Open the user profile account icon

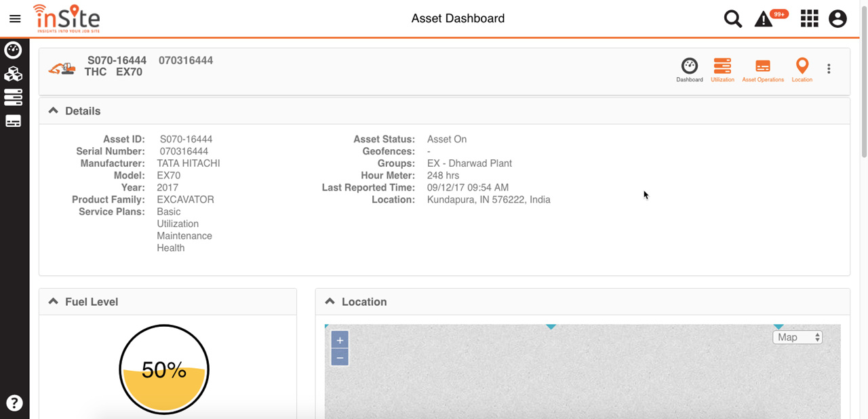[x=837, y=18]
